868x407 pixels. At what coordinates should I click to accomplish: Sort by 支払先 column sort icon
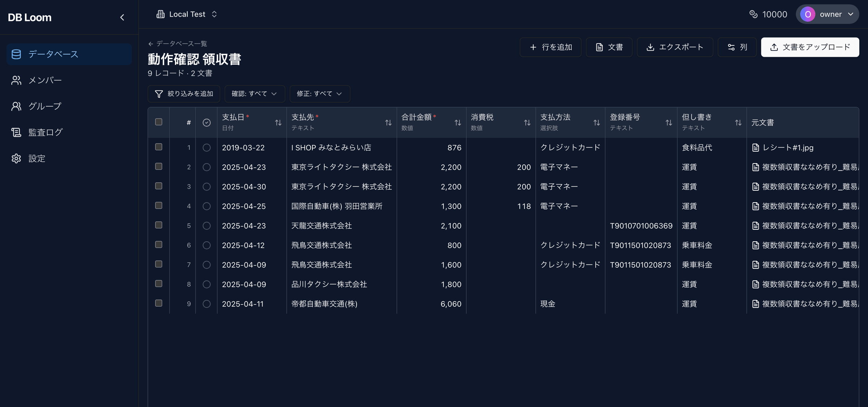(x=388, y=123)
